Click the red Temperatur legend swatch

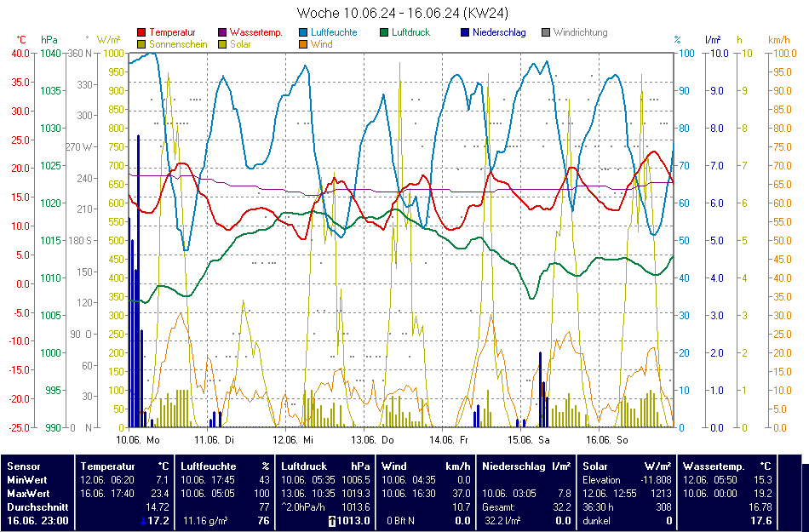(141, 32)
